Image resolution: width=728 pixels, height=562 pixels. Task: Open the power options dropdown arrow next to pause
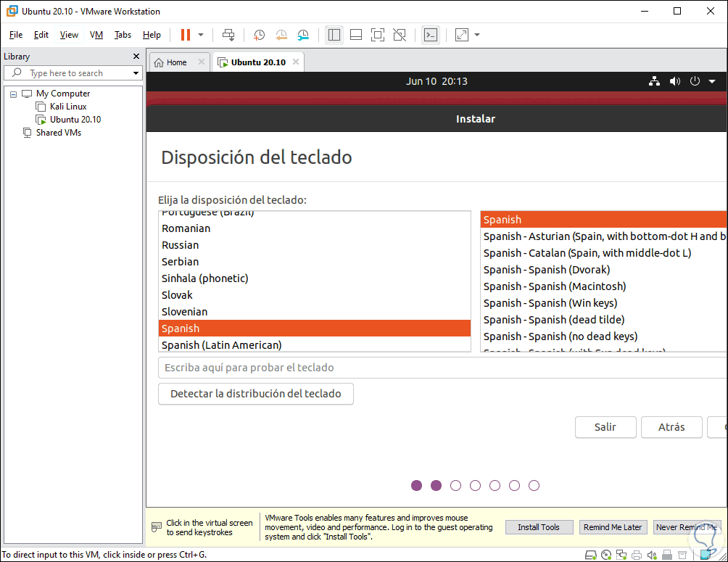[201, 35]
